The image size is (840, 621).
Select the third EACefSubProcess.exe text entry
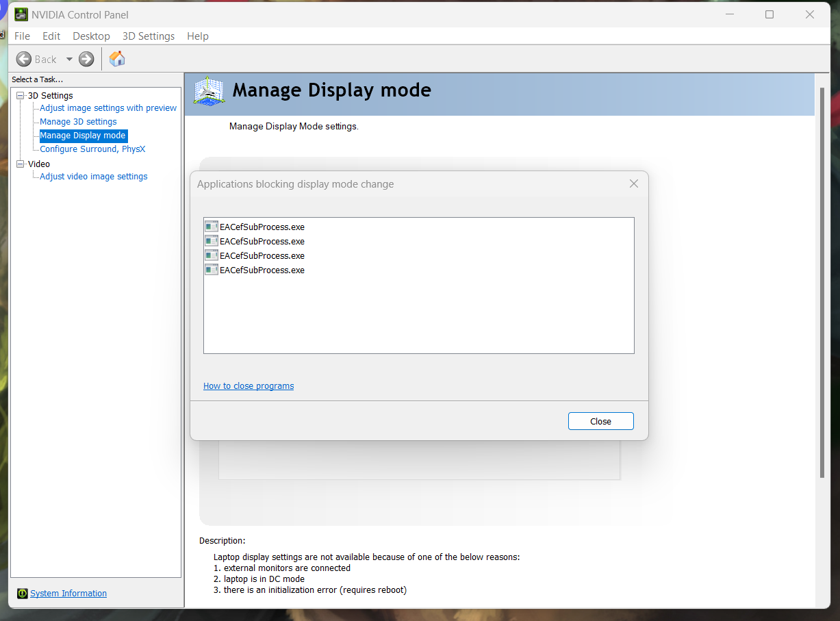[x=262, y=255]
